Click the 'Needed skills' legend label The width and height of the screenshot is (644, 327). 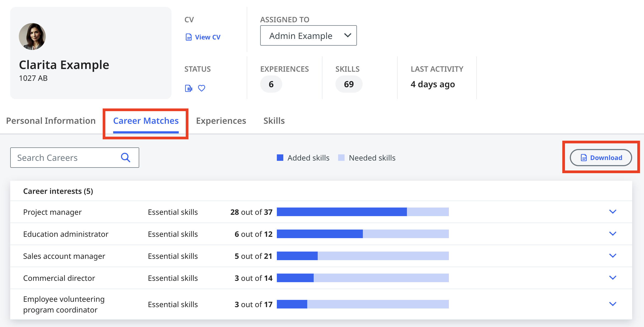(372, 158)
